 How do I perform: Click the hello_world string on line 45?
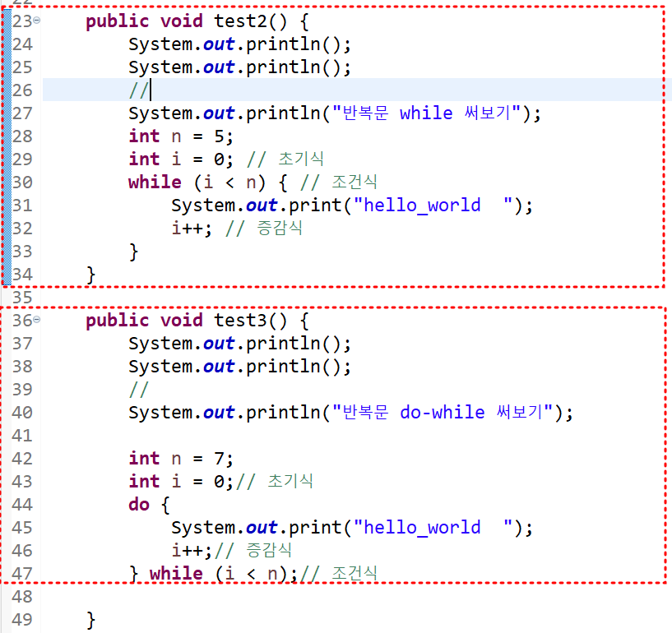(x=433, y=527)
